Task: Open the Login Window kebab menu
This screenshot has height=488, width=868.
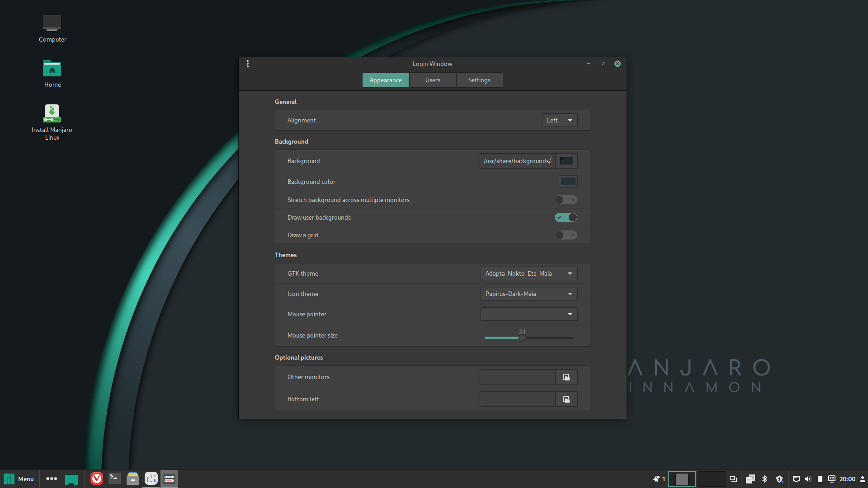Action: [x=248, y=64]
